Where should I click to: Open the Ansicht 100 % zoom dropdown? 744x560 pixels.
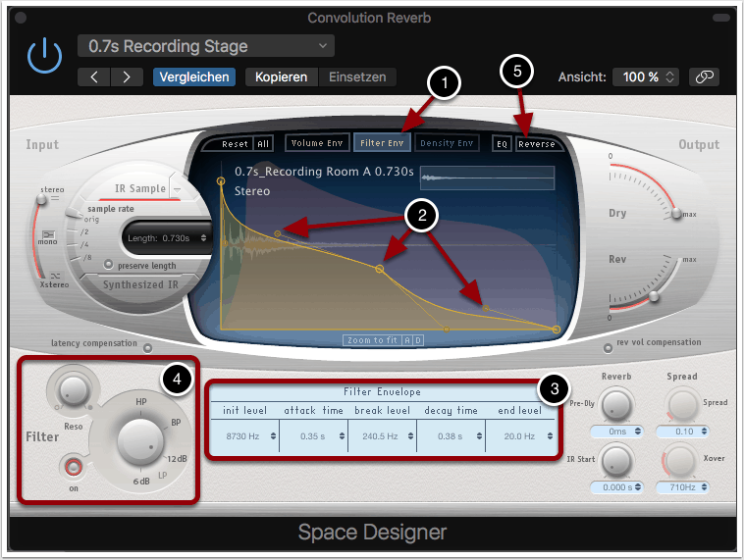point(645,76)
